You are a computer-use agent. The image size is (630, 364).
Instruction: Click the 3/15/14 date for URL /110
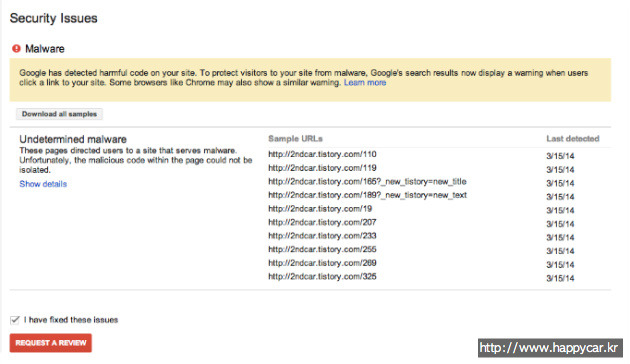click(560, 156)
